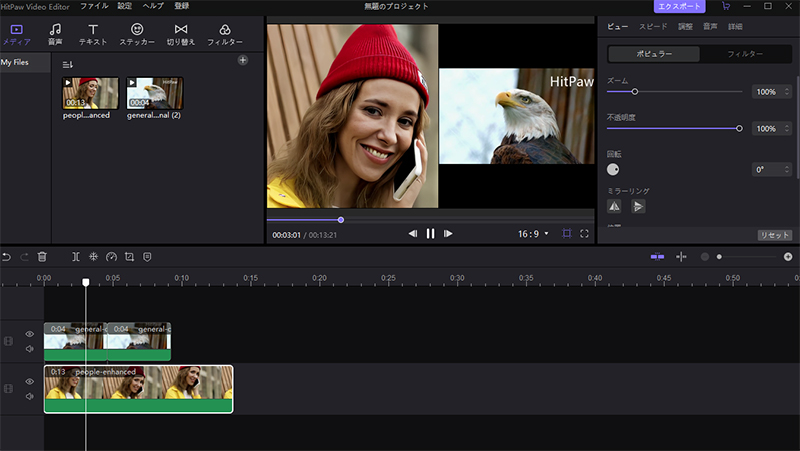Select the ポピュラー segment button
The height and width of the screenshot is (451, 800).
(x=654, y=54)
